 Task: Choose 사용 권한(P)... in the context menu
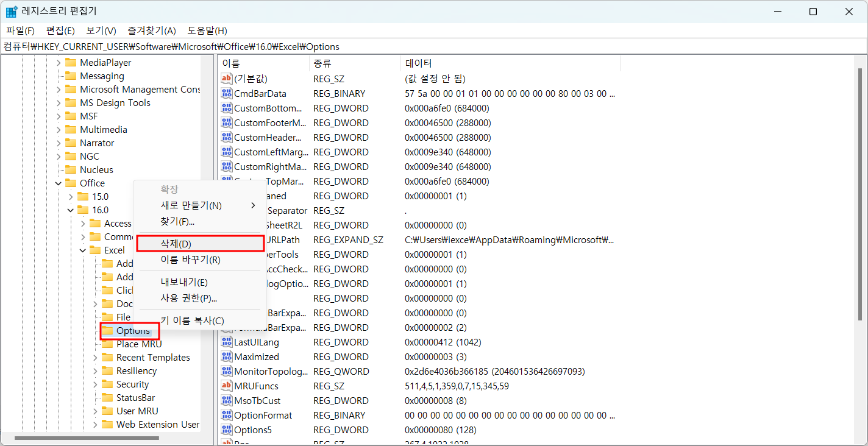pyautogui.click(x=200, y=298)
